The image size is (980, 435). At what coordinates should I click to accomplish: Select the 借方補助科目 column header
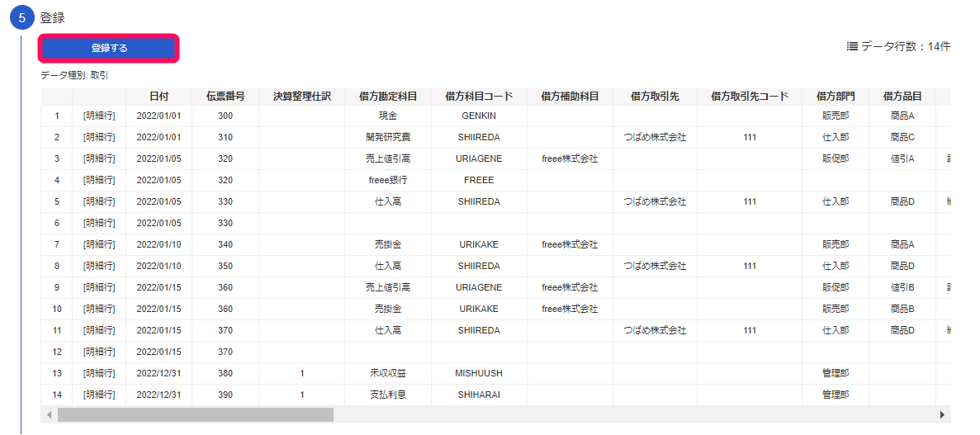tap(570, 97)
